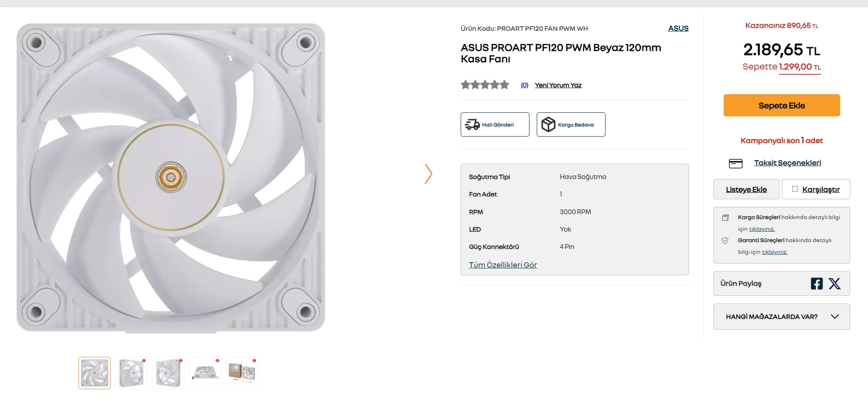Share product on X icon

pos(834,284)
